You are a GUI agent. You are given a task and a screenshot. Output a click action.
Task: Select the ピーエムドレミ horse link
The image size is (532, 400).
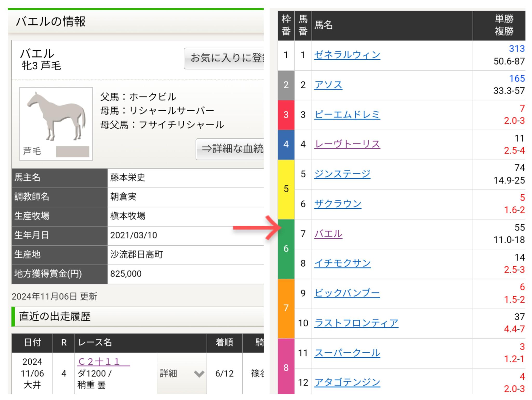pyautogui.click(x=347, y=115)
